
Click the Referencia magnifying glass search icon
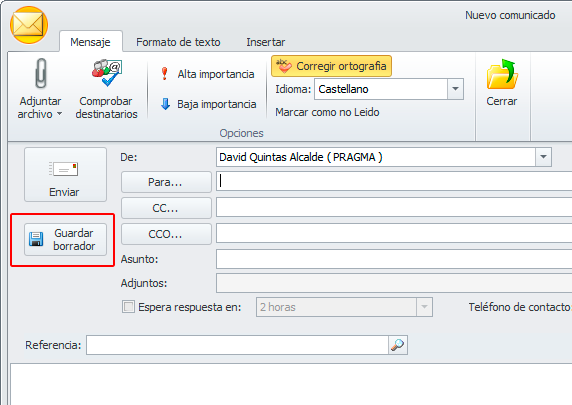(398, 345)
